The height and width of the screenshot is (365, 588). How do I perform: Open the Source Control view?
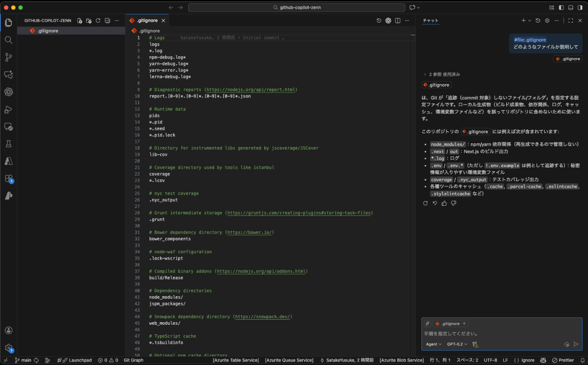click(x=8, y=57)
